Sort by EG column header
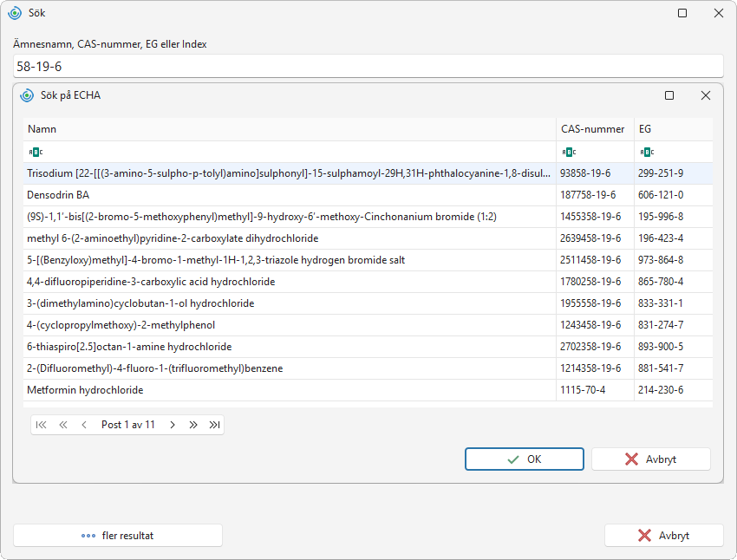 [x=674, y=129]
